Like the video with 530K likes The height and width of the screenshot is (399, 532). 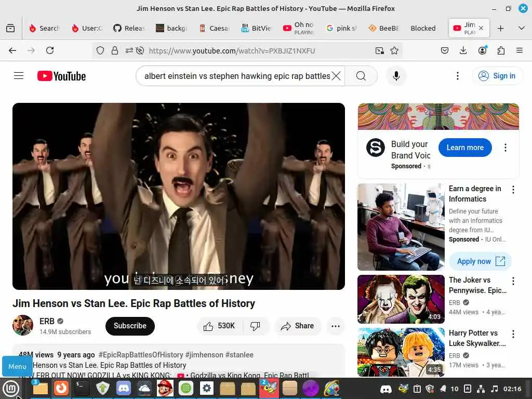pyautogui.click(x=219, y=326)
